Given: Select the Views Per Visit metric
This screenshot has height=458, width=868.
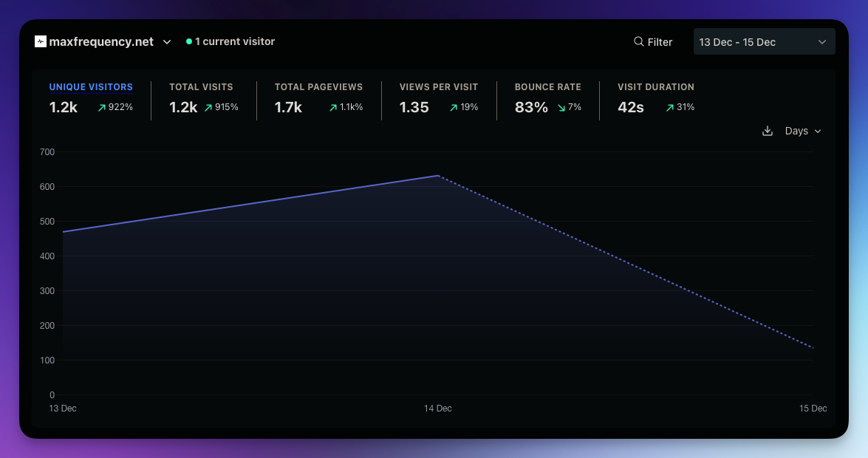Looking at the screenshot, I should coord(439,87).
